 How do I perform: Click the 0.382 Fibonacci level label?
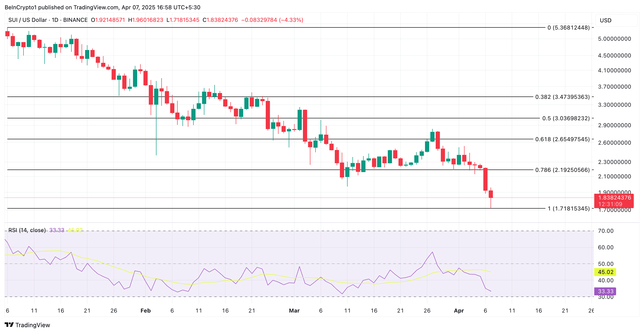[562, 97]
